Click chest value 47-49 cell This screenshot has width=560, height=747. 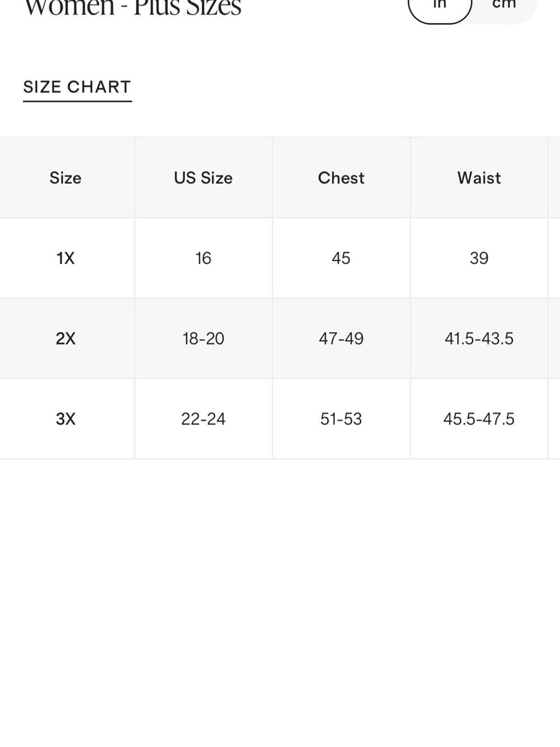341,338
